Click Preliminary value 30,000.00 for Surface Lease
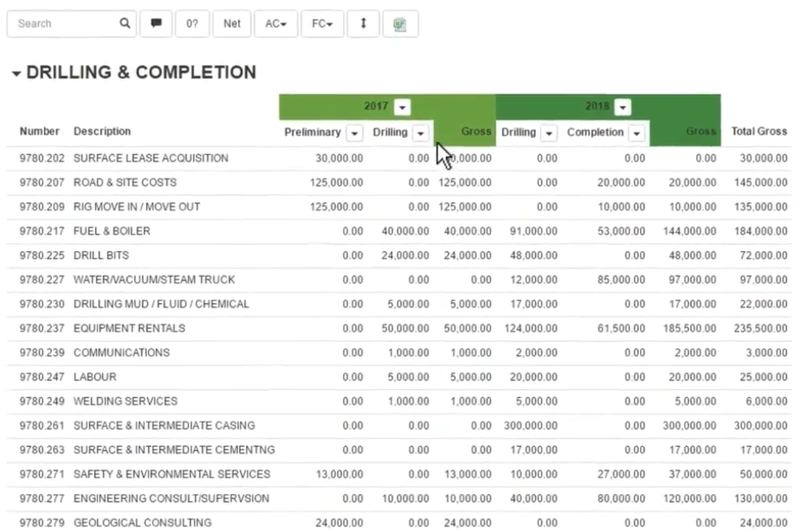The image size is (812, 532). [339, 158]
